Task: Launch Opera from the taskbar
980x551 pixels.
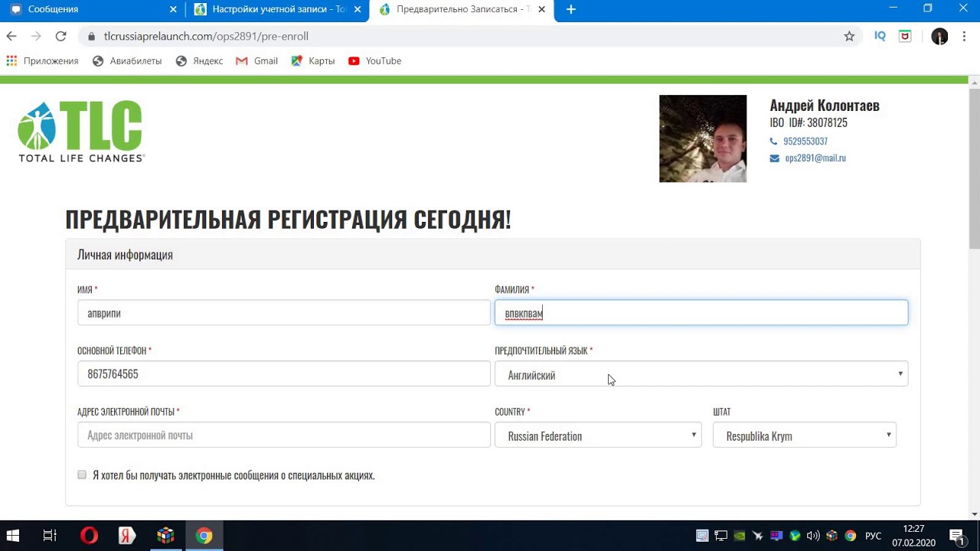Action: [x=90, y=536]
